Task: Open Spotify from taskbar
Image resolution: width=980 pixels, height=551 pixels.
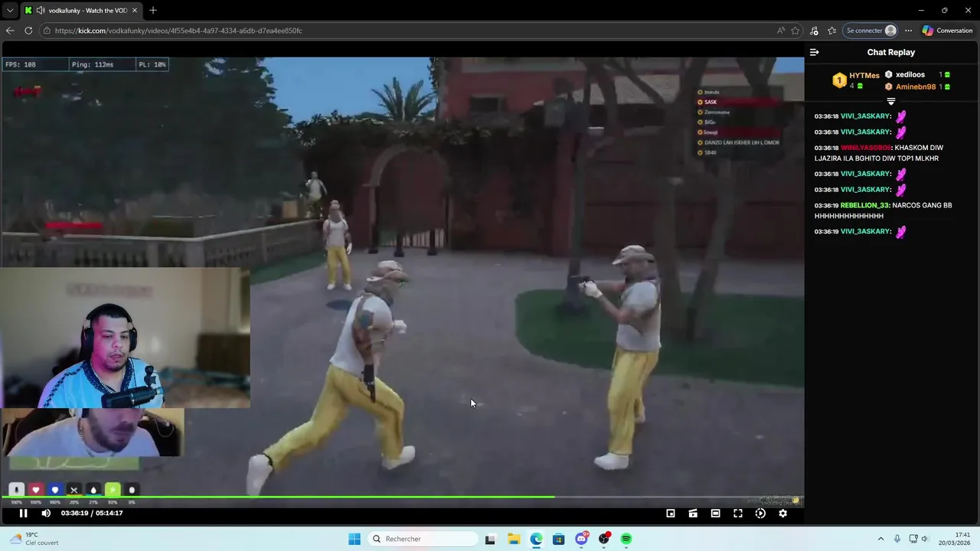Action: (x=626, y=539)
